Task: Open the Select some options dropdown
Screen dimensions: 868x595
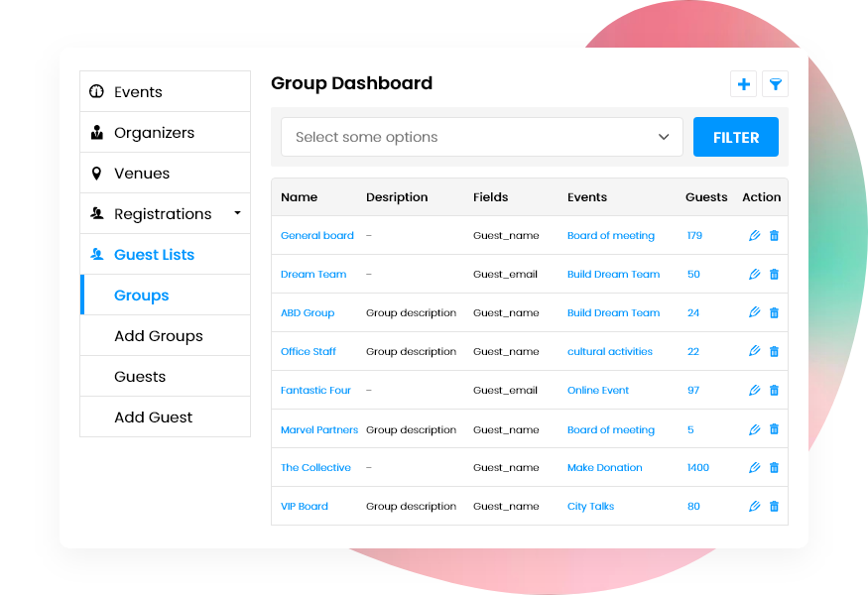Action: pos(482,137)
